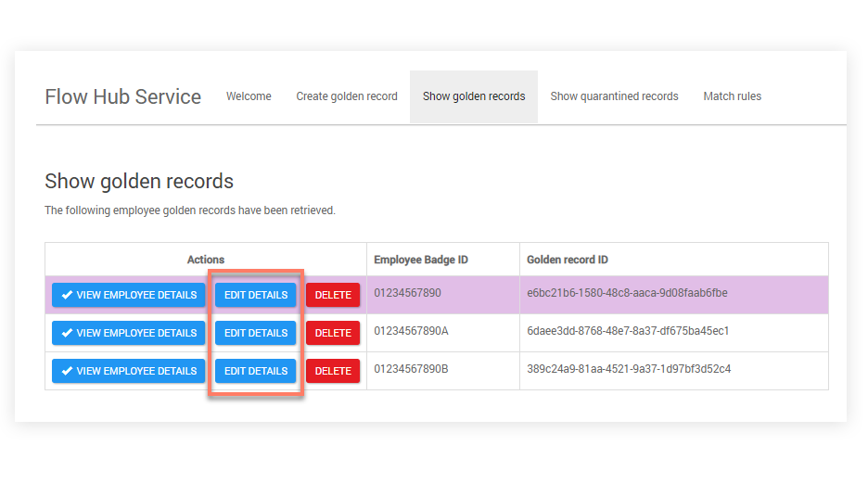Delete the record with badge 01234567890B
Viewport: 868px width, 484px height.
pos(333,371)
